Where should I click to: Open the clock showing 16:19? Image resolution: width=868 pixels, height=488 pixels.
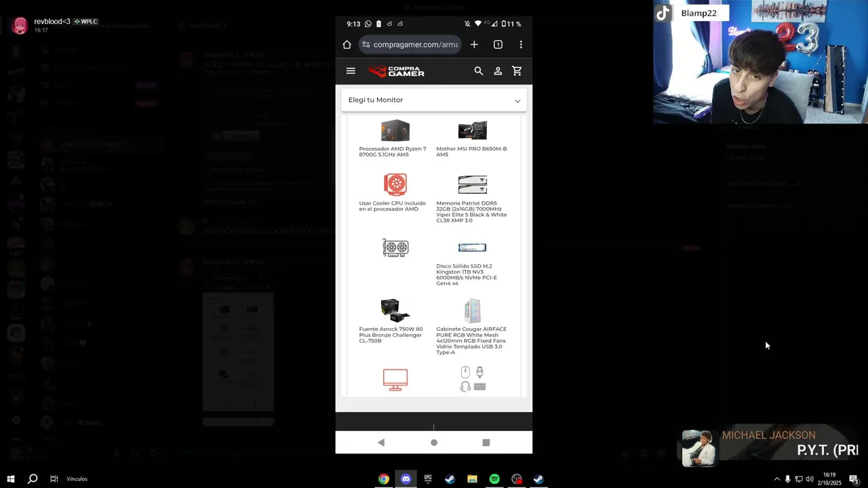point(830,479)
